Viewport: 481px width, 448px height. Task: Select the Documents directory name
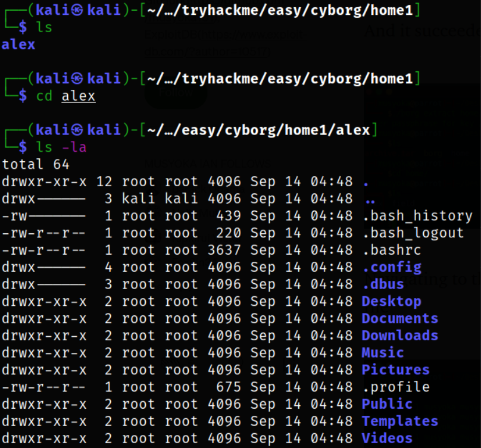[x=400, y=319]
